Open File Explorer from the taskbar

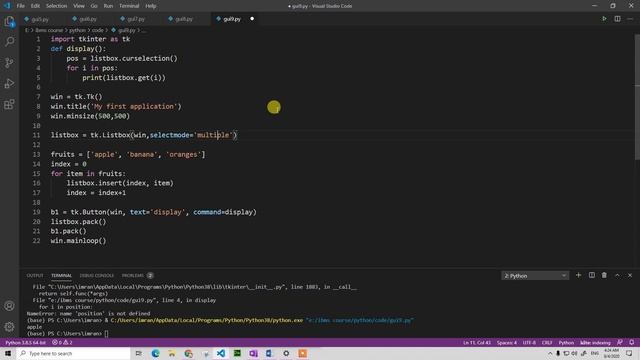(172, 353)
